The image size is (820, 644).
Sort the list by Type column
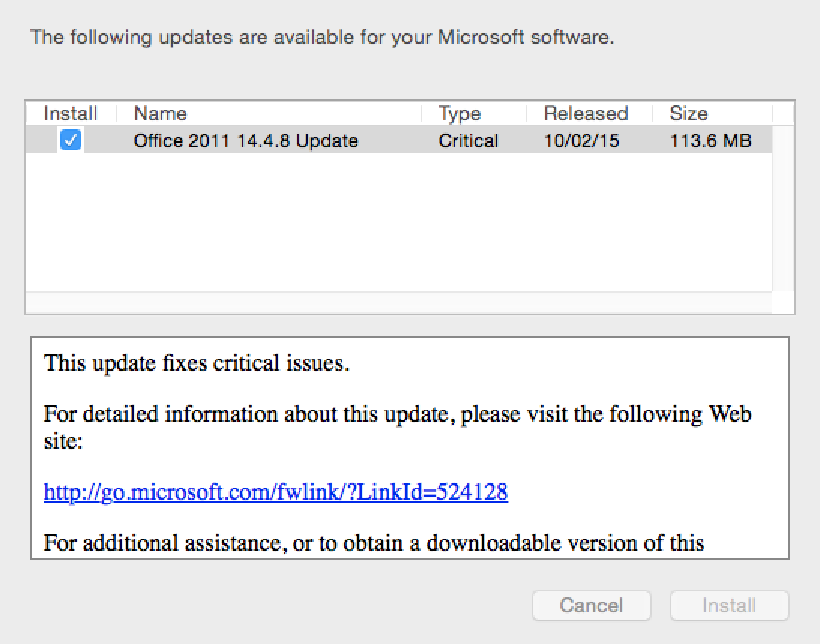[x=459, y=113]
